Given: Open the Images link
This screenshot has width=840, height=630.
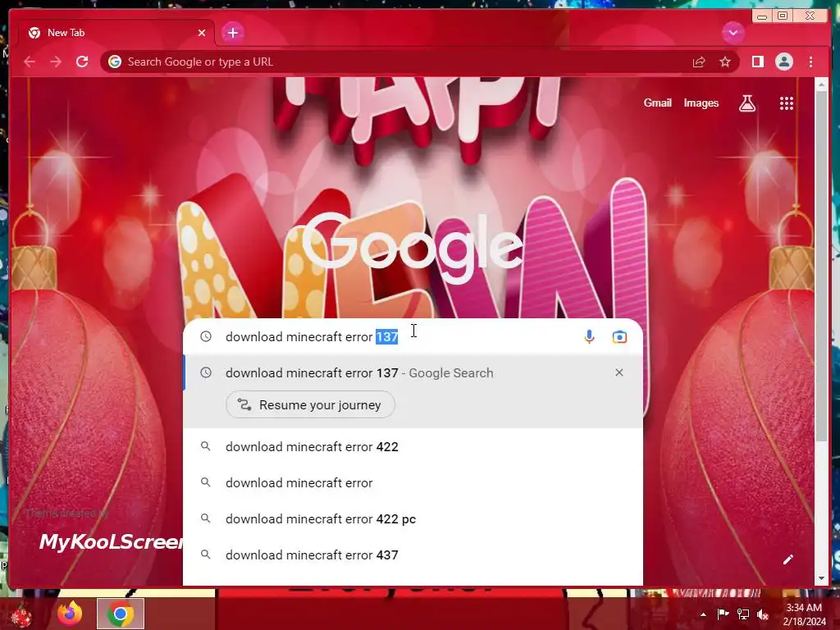Looking at the screenshot, I should [701, 103].
